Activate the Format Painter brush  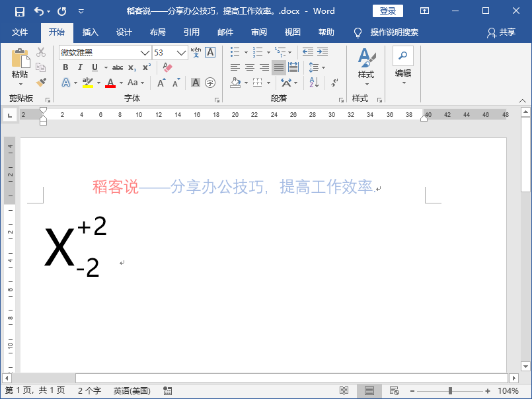tap(41, 83)
